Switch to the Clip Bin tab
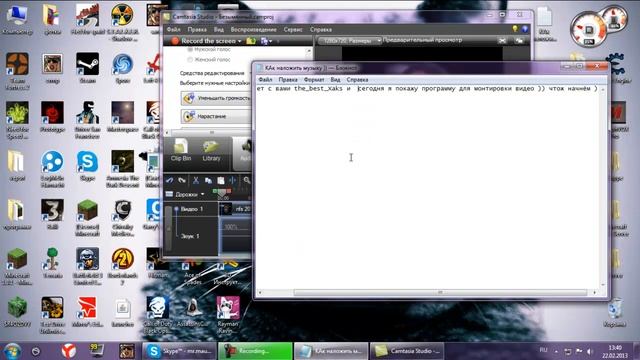Viewport: 640px width, 360px height. 181,151
